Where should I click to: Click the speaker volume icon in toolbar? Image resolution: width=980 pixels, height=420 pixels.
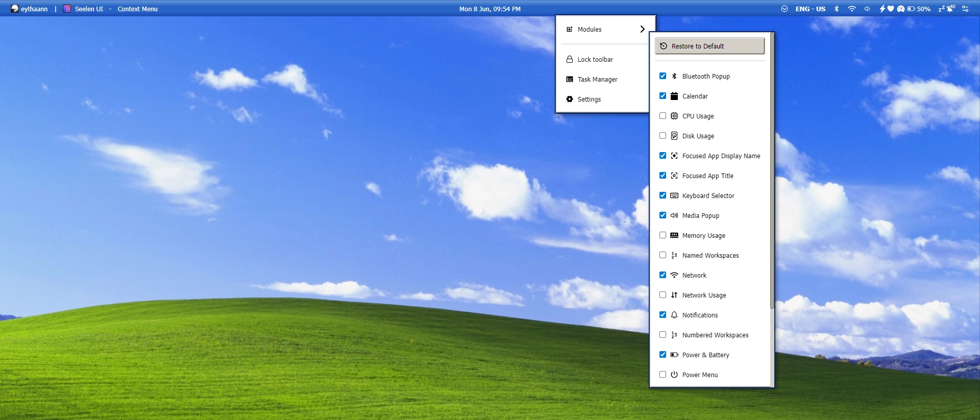867,9
